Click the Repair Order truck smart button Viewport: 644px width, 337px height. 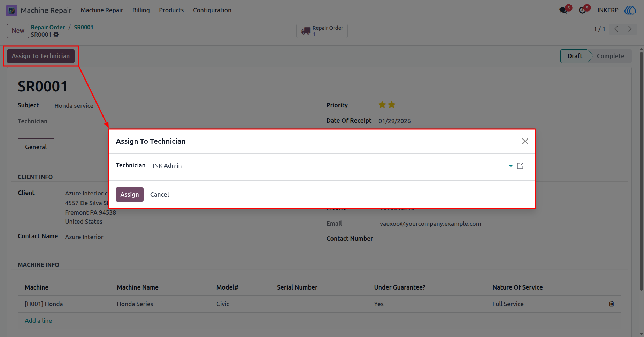[x=322, y=31]
